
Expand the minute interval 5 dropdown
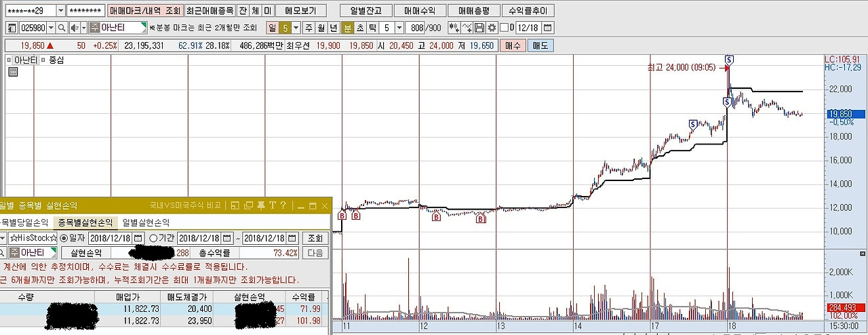[x=399, y=28]
